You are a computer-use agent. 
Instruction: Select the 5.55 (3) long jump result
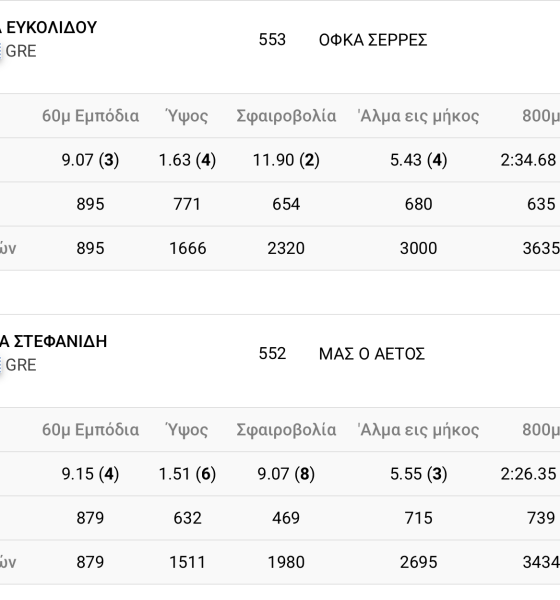coord(418,474)
